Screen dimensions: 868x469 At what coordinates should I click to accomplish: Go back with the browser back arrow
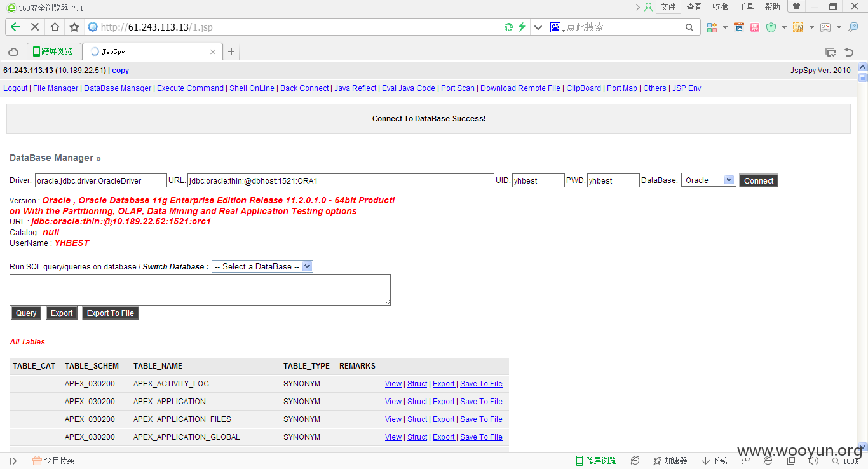15,27
